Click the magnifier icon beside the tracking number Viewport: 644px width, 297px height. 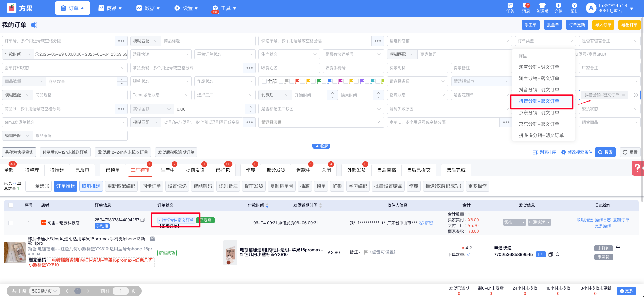click(558, 255)
